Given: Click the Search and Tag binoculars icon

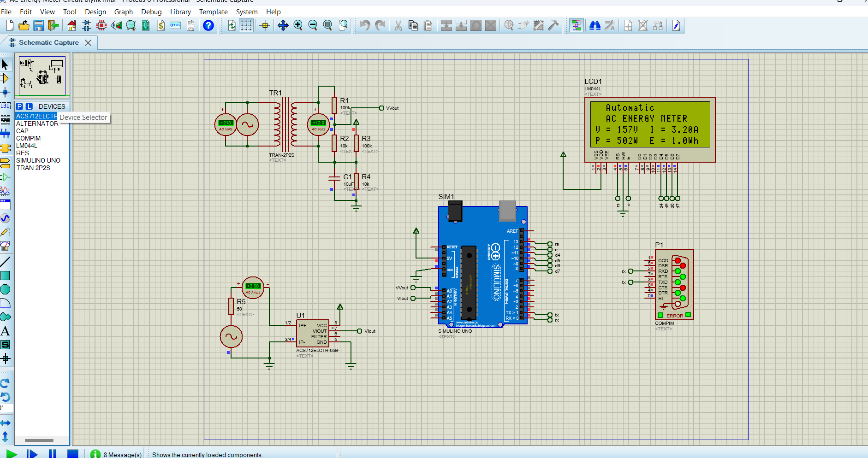Looking at the screenshot, I should (595, 26).
